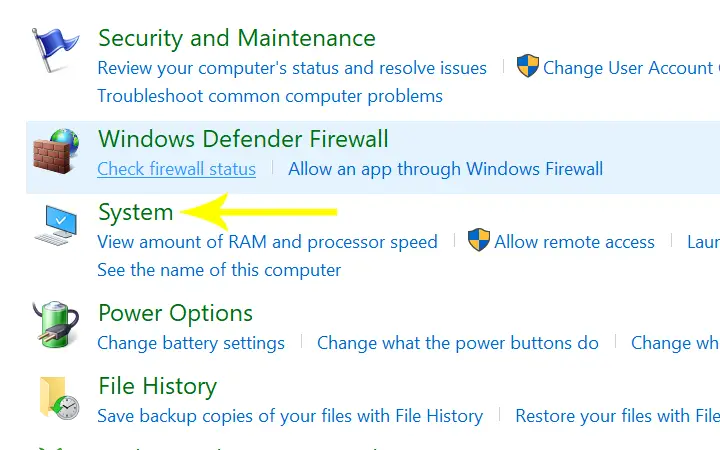Click Review your computer's status and resolve issues
Screen dimensions: 720x450
(292, 68)
